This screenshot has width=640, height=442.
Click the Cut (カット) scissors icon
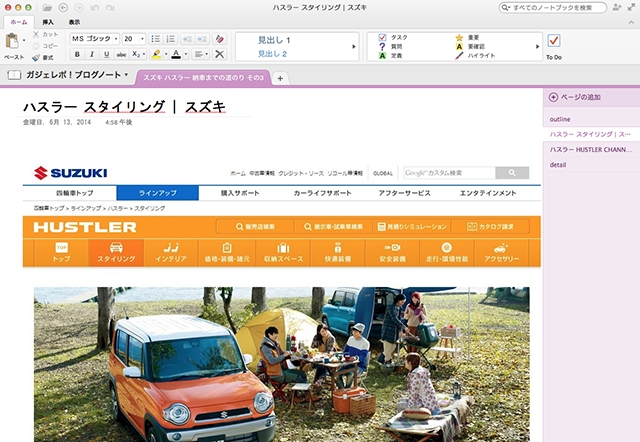click(x=36, y=34)
